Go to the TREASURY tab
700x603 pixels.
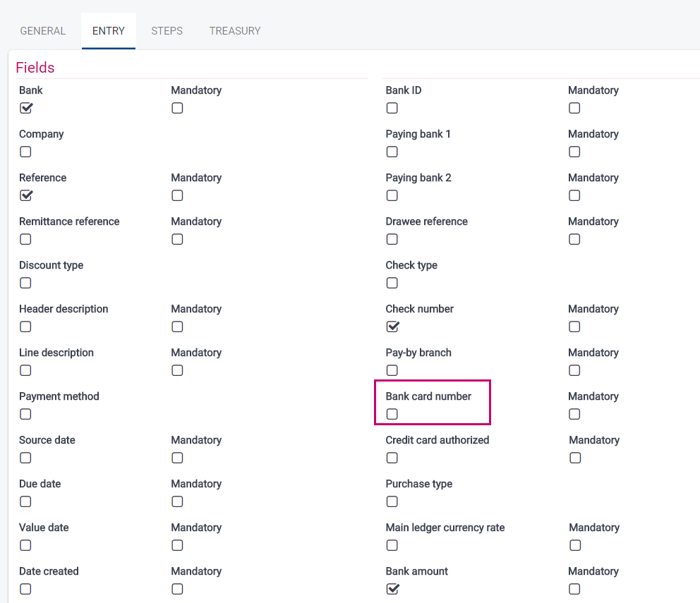click(235, 31)
